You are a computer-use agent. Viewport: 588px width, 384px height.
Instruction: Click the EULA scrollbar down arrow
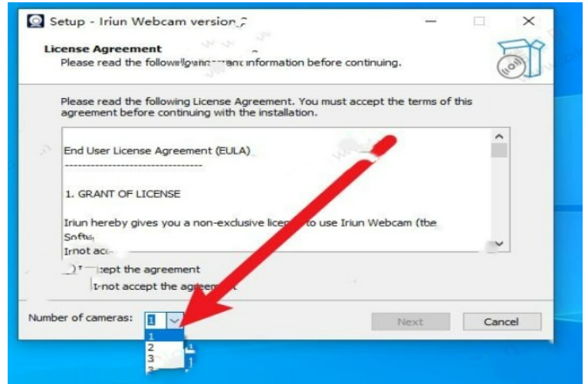point(499,244)
